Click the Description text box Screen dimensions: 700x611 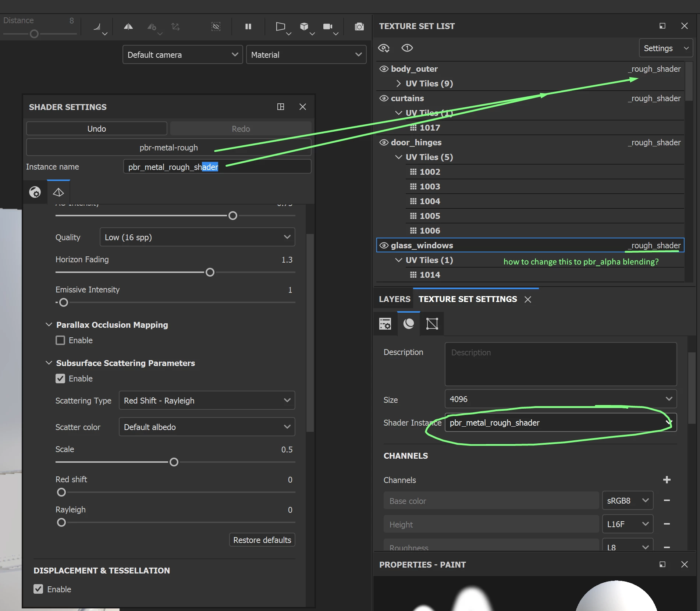coord(561,364)
